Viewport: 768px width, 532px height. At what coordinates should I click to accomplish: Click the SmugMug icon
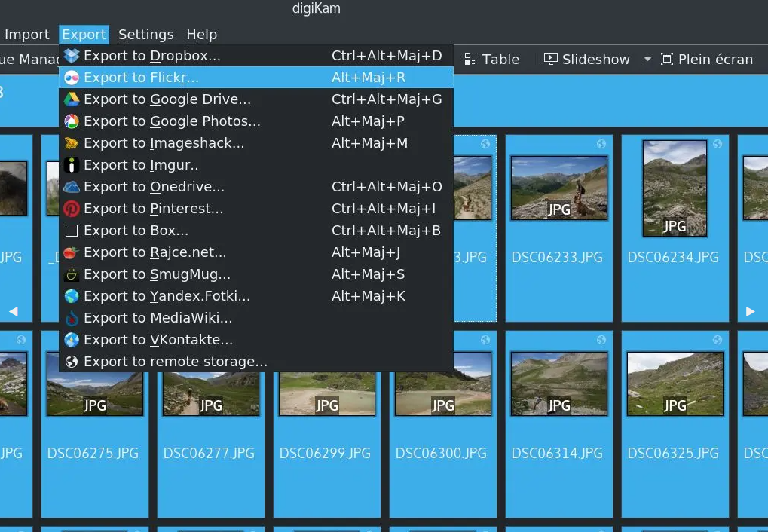pyautogui.click(x=72, y=274)
